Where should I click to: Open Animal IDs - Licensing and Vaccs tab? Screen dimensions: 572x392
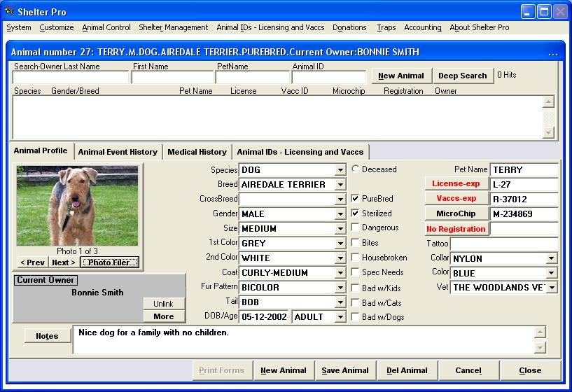(300, 152)
